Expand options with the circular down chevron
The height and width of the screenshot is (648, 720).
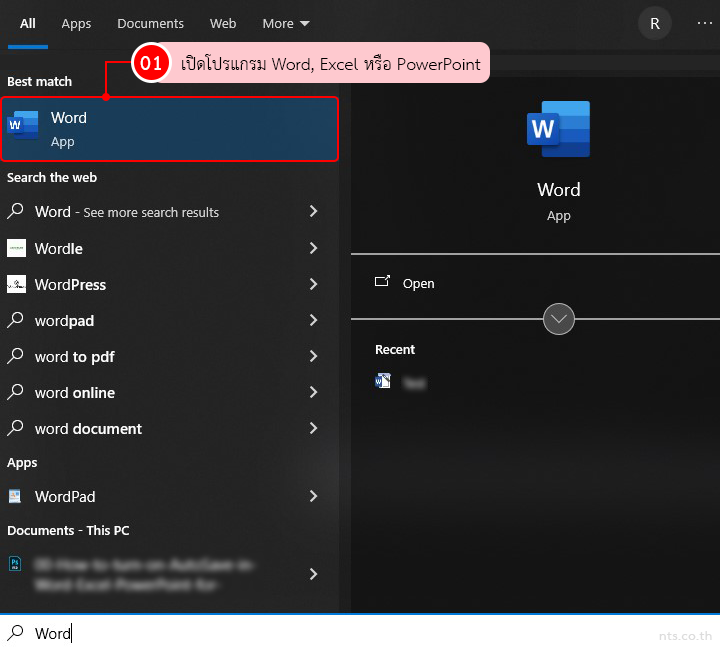click(558, 319)
